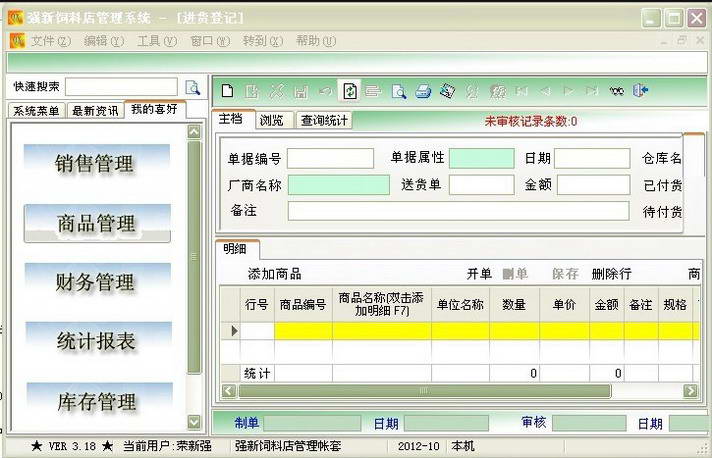
Task: Open the 帮助 menu
Action: [x=316, y=41]
